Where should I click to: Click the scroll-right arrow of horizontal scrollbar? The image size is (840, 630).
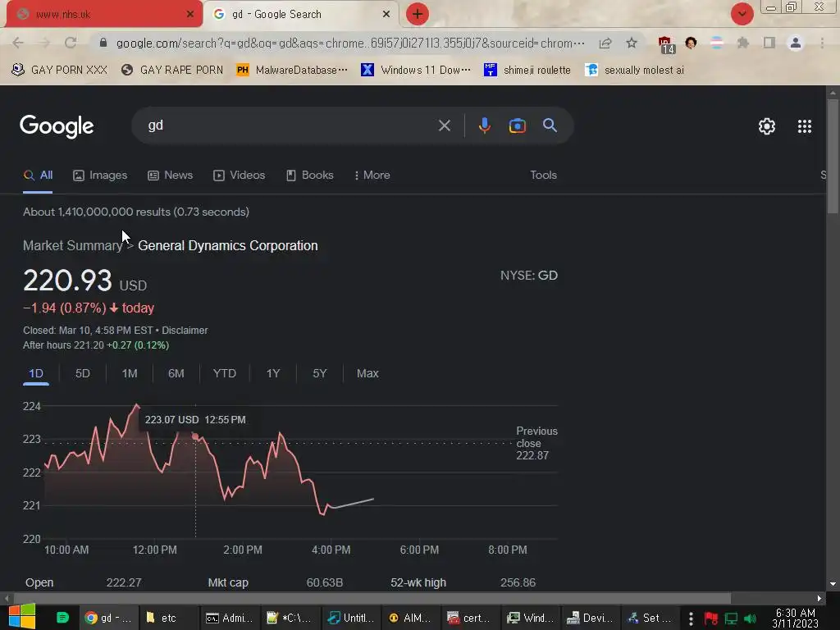(x=819, y=598)
